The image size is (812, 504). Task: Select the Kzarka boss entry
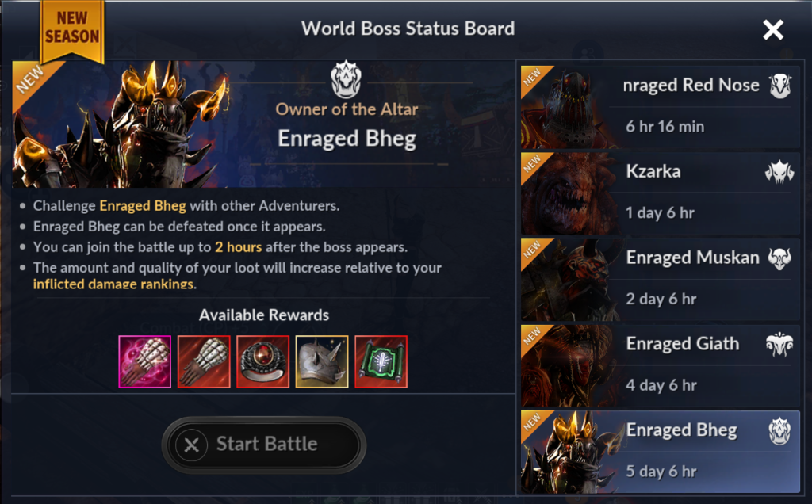pyautogui.click(x=661, y=193)
